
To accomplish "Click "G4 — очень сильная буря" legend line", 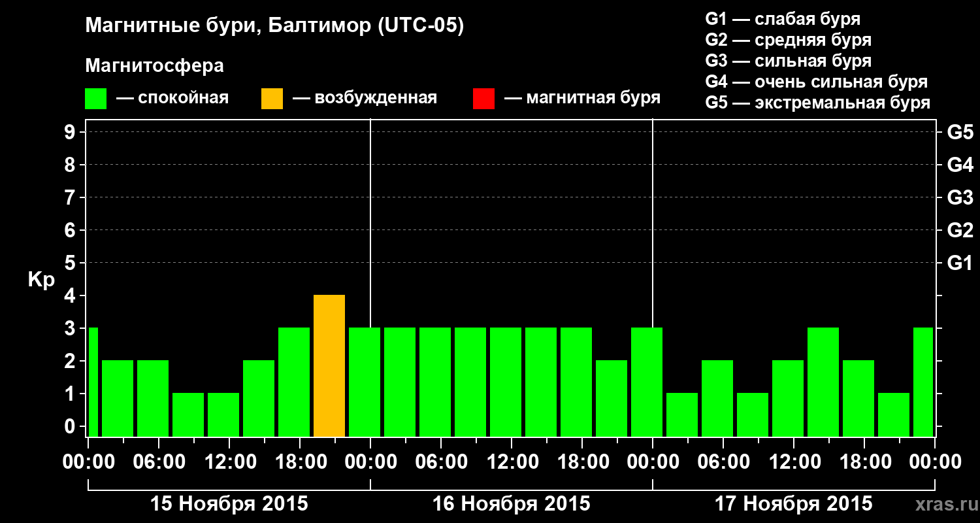I will pos(817,82).
